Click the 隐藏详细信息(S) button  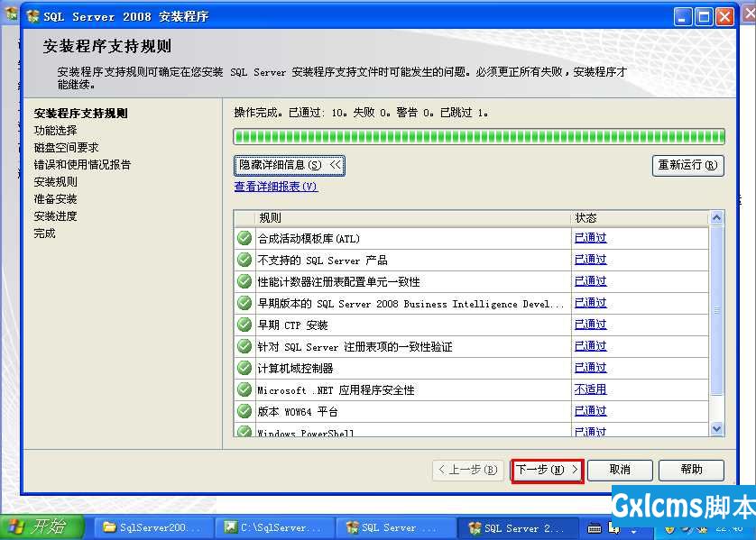coord(290,166)
